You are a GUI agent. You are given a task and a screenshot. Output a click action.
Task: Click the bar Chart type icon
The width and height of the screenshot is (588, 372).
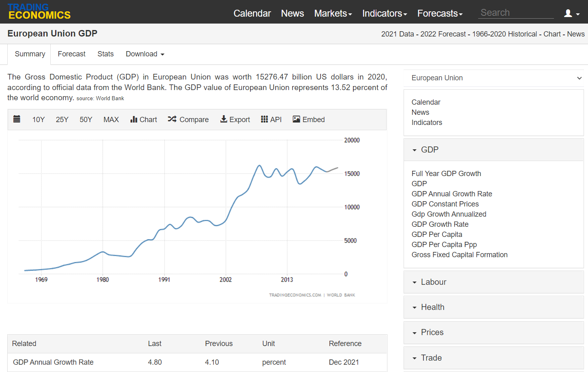[x=134, y=119]
